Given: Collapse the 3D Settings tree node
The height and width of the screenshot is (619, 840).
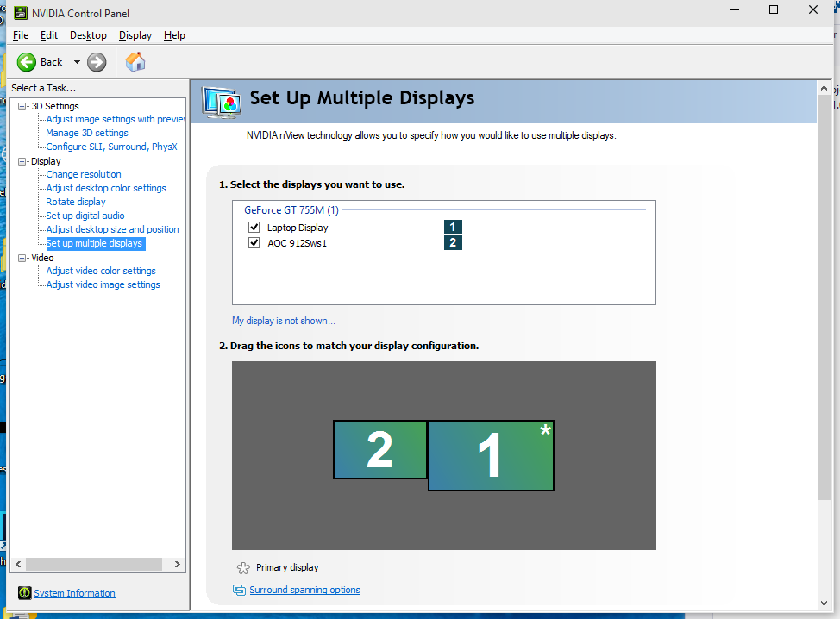Looking at the screenshot, I should (x=22, y=106).
